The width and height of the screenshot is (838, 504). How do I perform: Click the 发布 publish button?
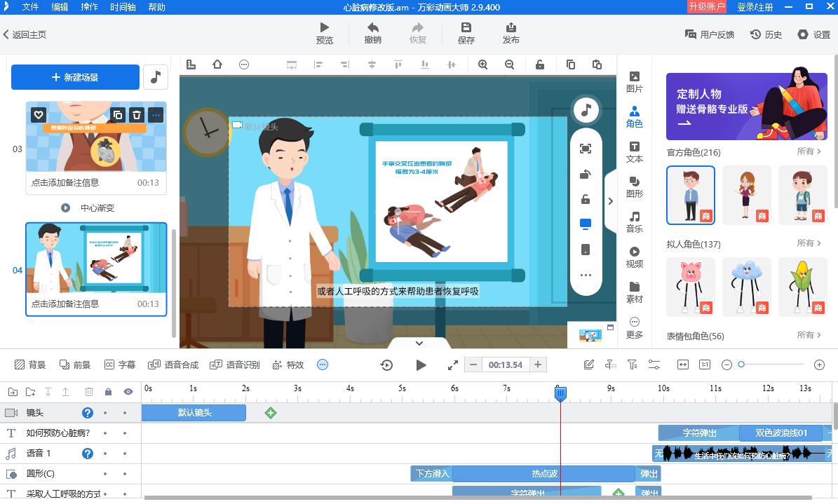pyautogui.click(x=511, y=33)
